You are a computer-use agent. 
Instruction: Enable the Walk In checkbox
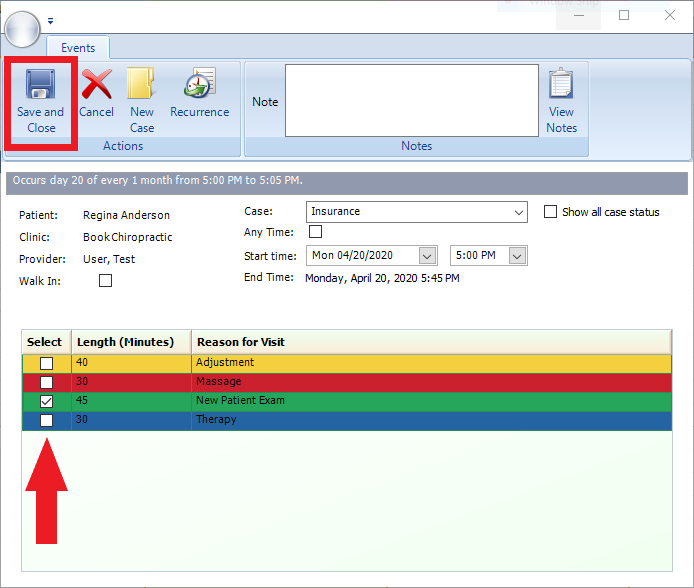pyautogui.click(x=106, y=281)
